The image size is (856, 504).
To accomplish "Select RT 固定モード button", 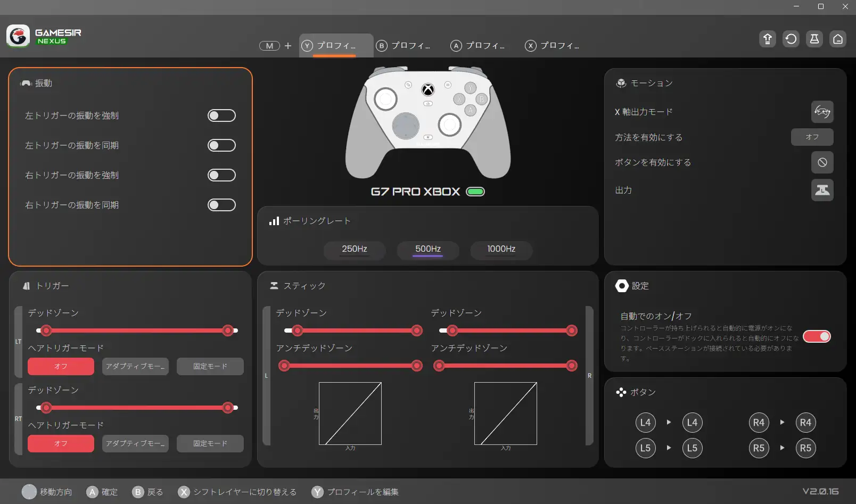I will point(210,443).
